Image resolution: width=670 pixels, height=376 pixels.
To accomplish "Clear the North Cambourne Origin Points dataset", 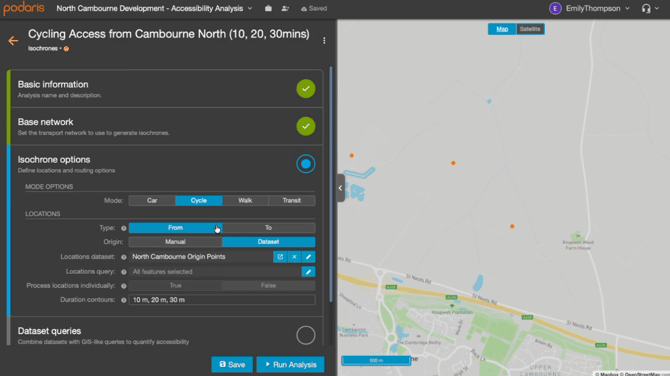I will point(294,257).
